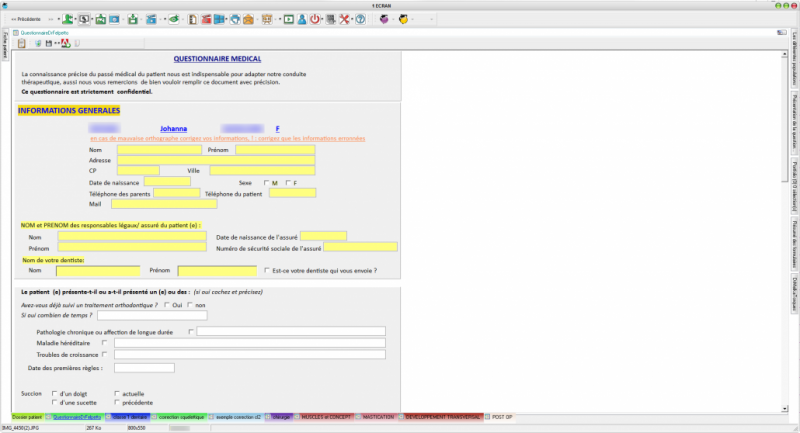The height and width of the screenshot is (433, 800).
Task: Open the 'POST OP' bottom tab
Action: pos(501,416)
